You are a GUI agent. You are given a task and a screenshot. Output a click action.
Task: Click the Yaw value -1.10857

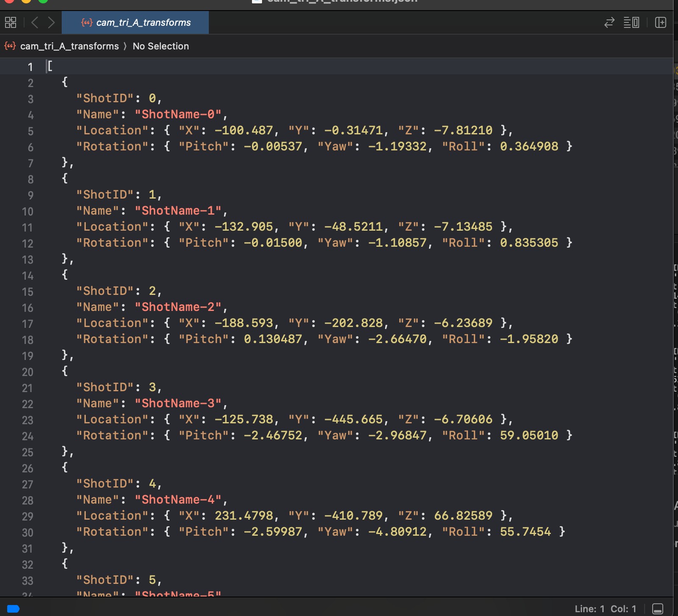[x=397, y=243]
